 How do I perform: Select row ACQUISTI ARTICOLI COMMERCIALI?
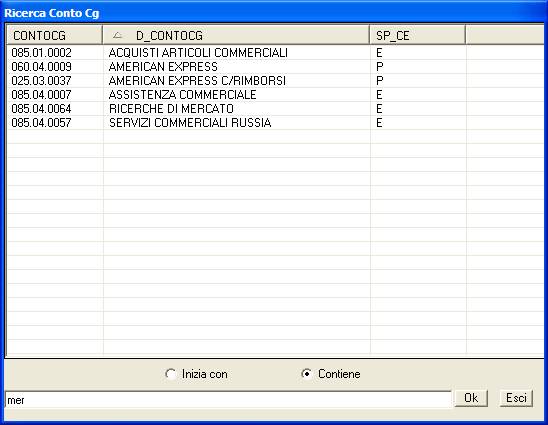[x=275, y=53]
